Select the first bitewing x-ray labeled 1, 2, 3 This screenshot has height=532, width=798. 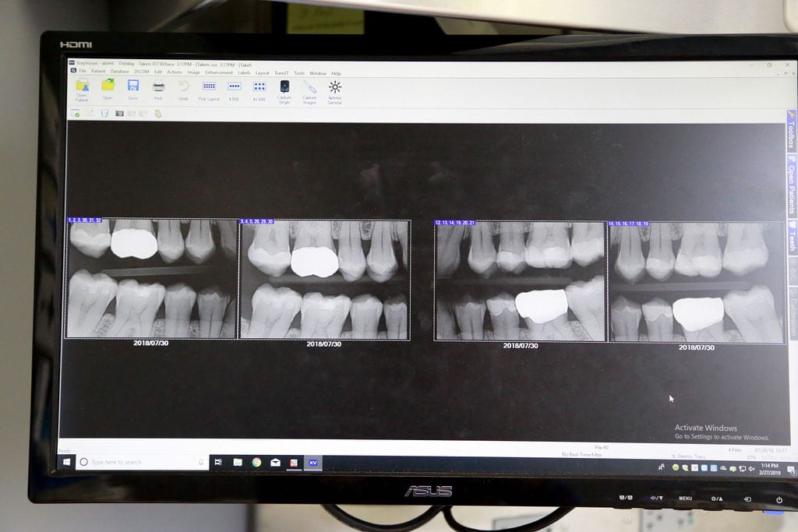point(152,278)
